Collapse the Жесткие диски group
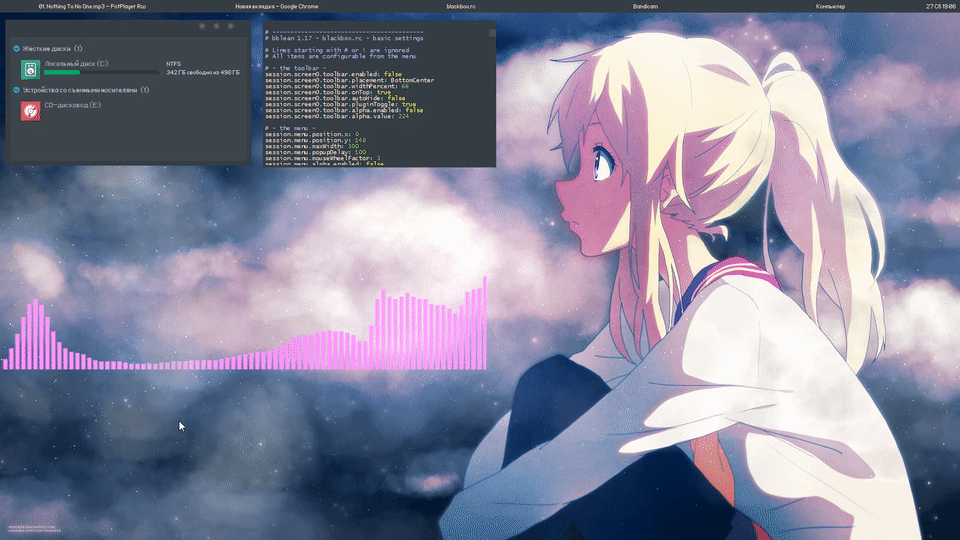960x540 pixels. pos(17,48)
